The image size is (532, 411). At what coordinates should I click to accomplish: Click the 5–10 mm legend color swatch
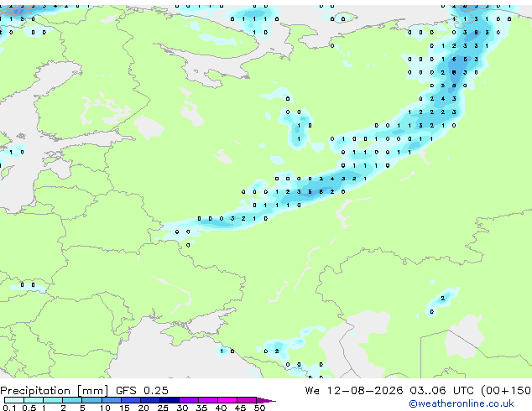click(91, 400)
